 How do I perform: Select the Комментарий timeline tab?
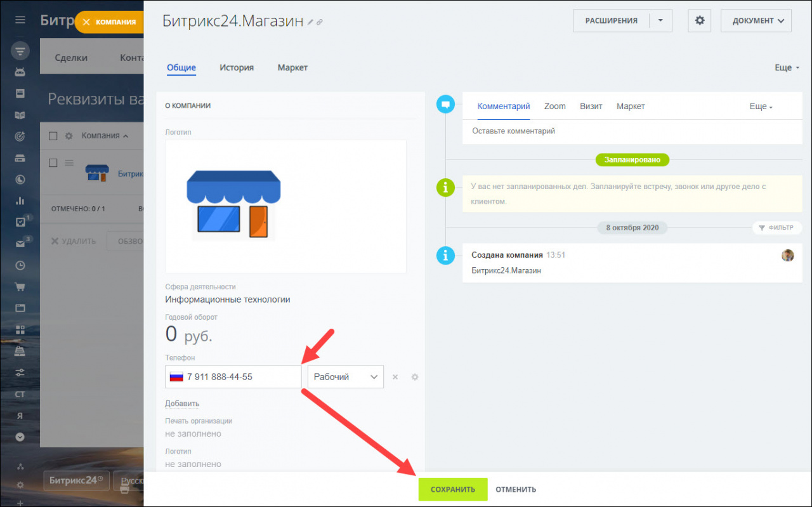point(504,106)
